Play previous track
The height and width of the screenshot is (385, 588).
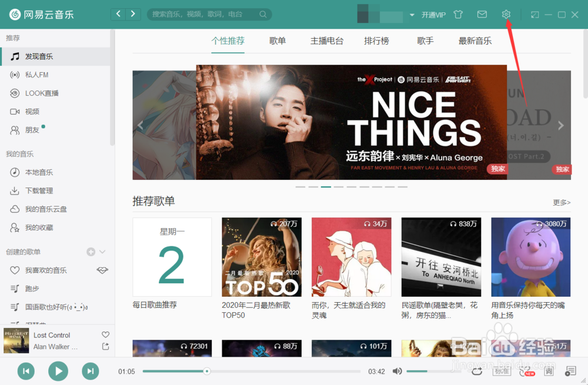(x=26, y=371)
